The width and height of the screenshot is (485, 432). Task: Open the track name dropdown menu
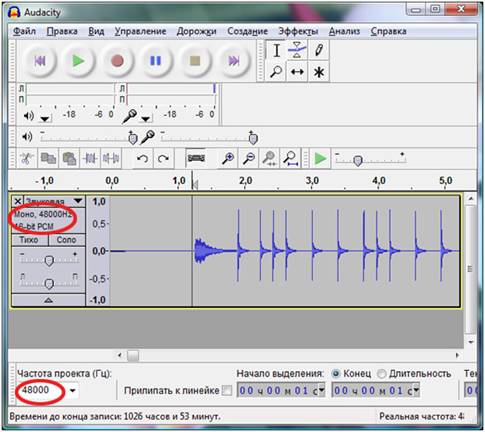[78, 201]
